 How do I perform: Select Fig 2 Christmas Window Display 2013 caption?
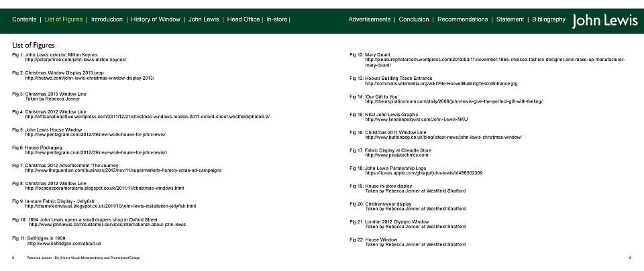[x=58, y=72]
